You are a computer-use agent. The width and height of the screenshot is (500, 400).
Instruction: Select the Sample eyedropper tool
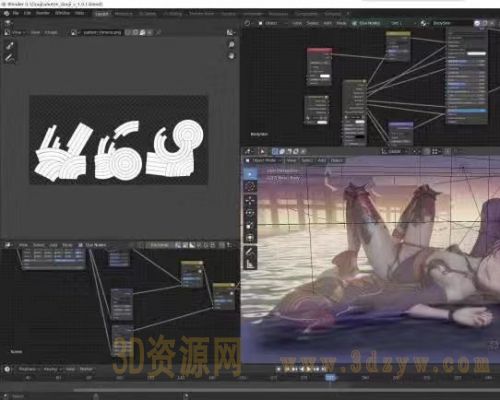pos(10,46)
